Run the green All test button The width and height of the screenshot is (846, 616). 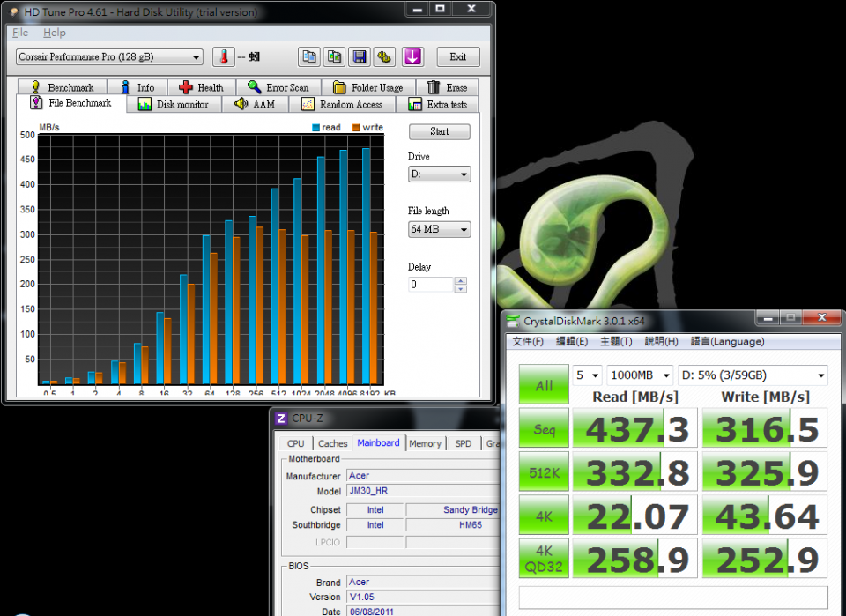click(544, 385)
